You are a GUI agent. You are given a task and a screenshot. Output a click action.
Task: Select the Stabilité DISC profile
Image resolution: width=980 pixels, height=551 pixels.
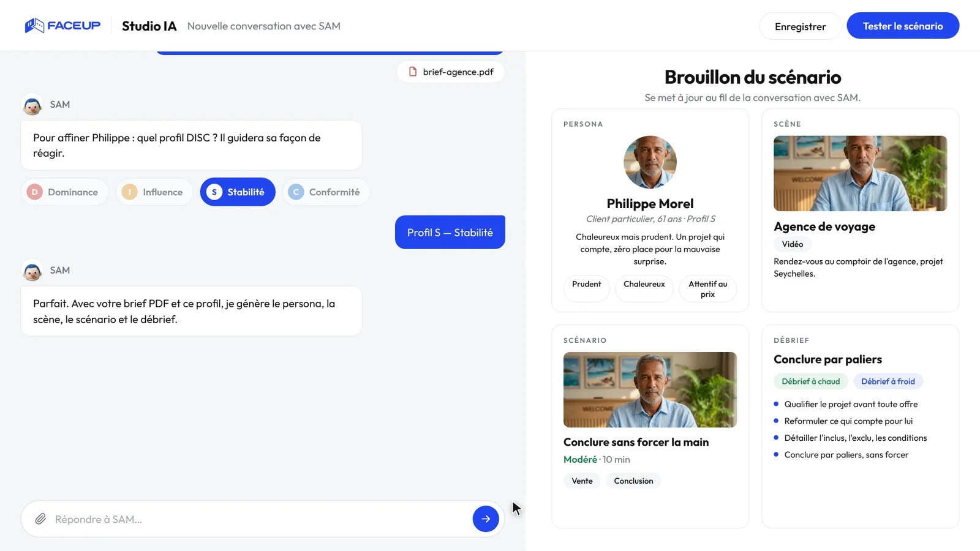238,192
